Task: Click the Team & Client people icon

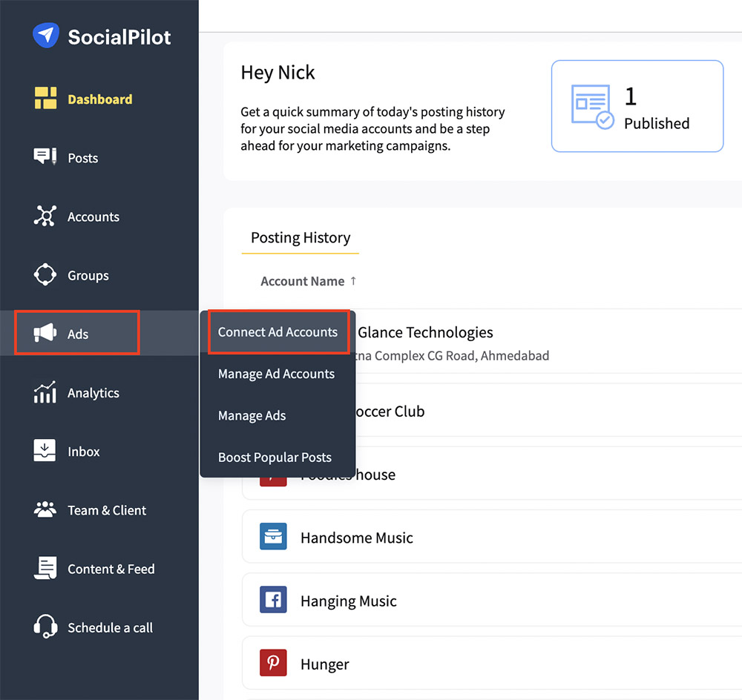Action: pyautogui.click(x=45, y=509)
